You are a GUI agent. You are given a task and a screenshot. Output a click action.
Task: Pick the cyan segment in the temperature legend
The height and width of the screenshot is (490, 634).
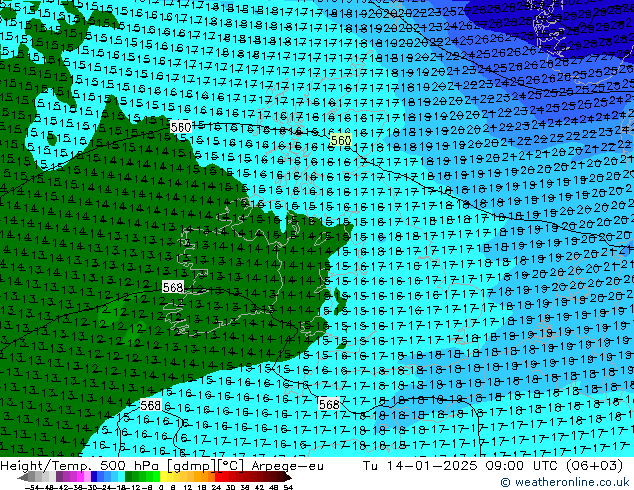coord(122,477)
